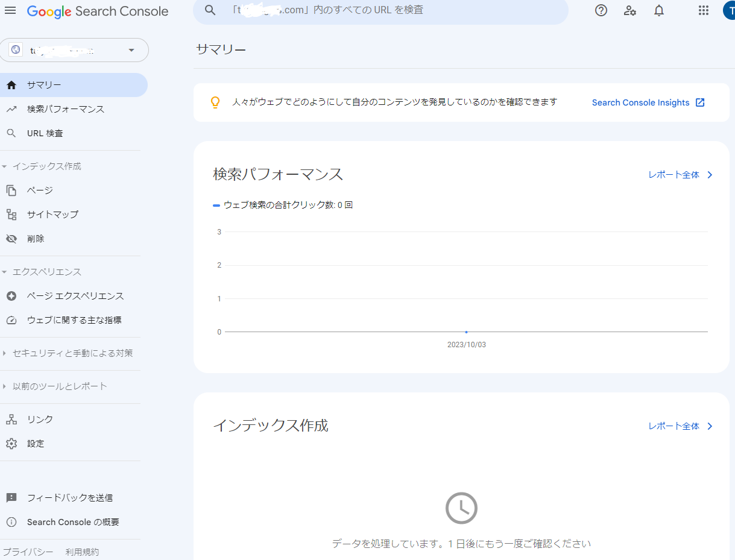The width and height of the screenshot is (735, 560).
Task: Click the インデックス作成 card heading
Action: [x=271, y=426]
